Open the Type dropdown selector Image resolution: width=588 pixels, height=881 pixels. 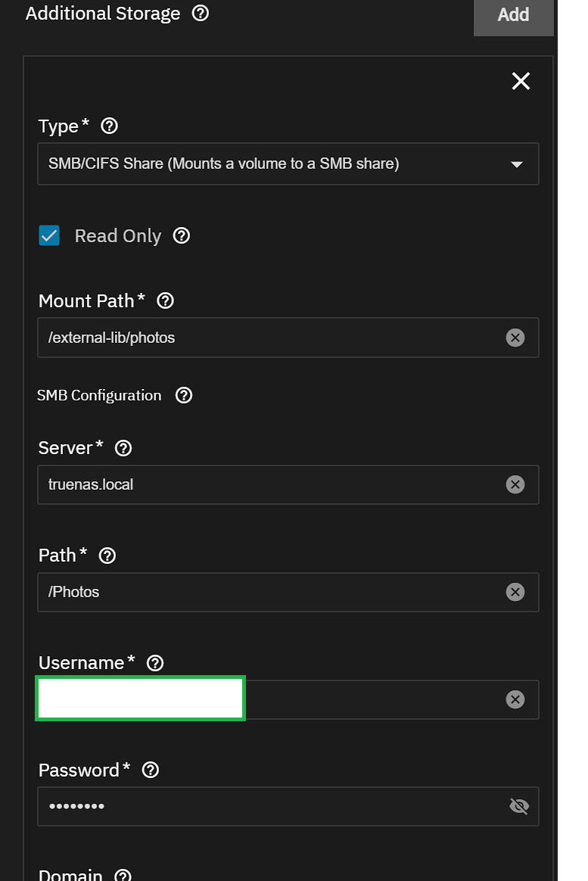(x=288, y=163)
